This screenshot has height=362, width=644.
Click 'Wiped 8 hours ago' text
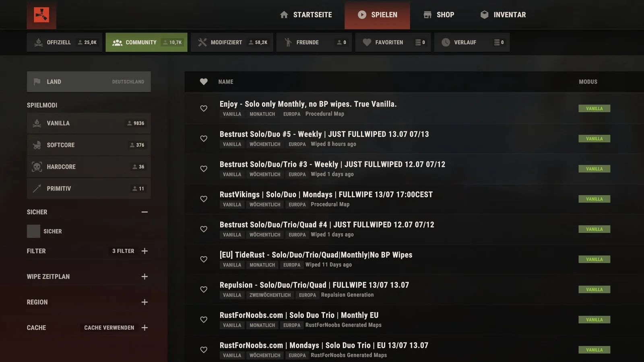[x=333, y=144]
